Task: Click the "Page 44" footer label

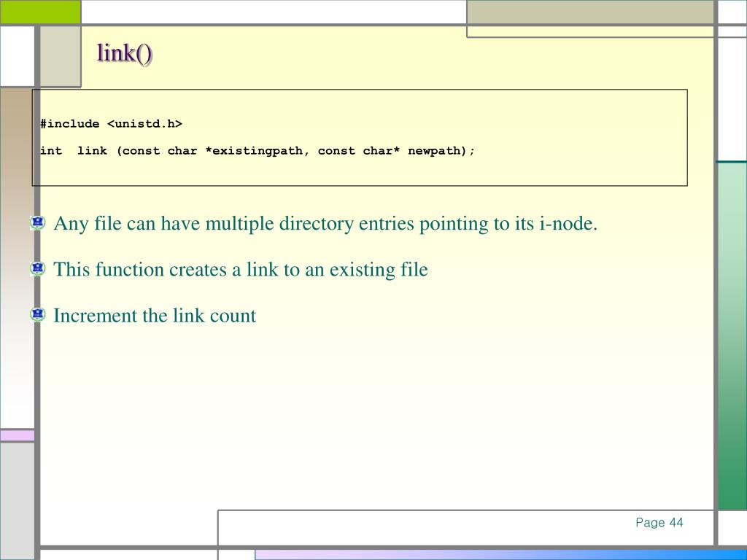Action: (659, 522)
